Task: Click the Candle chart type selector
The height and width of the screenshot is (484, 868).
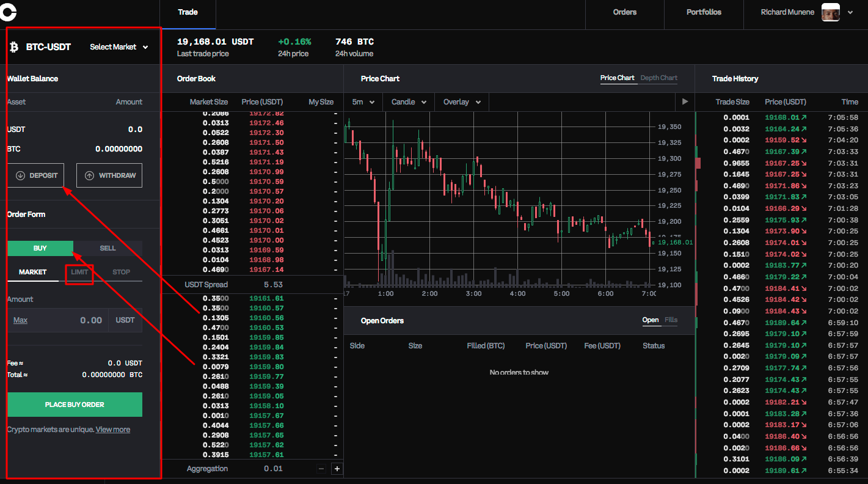Action: point(408,102)
